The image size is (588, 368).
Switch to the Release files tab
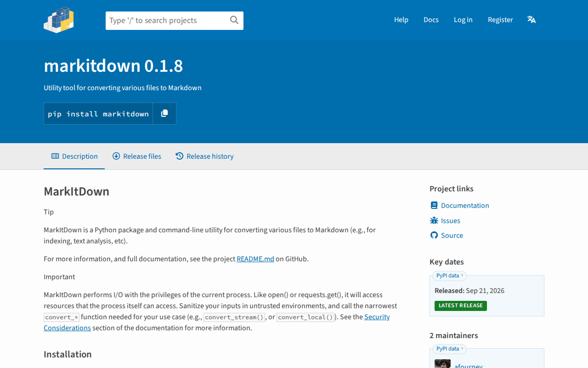[x=137, y=156]
